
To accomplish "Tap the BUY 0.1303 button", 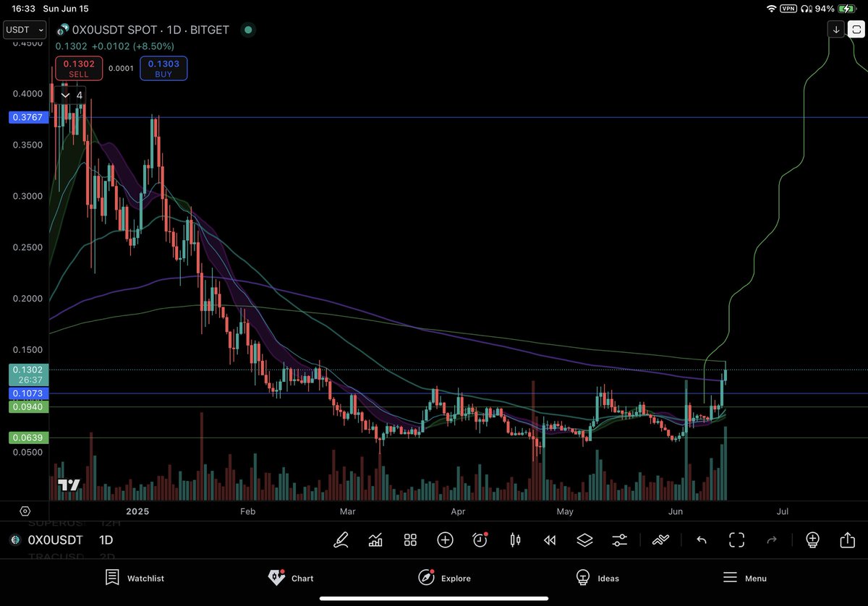I will [x=163, y=69].
